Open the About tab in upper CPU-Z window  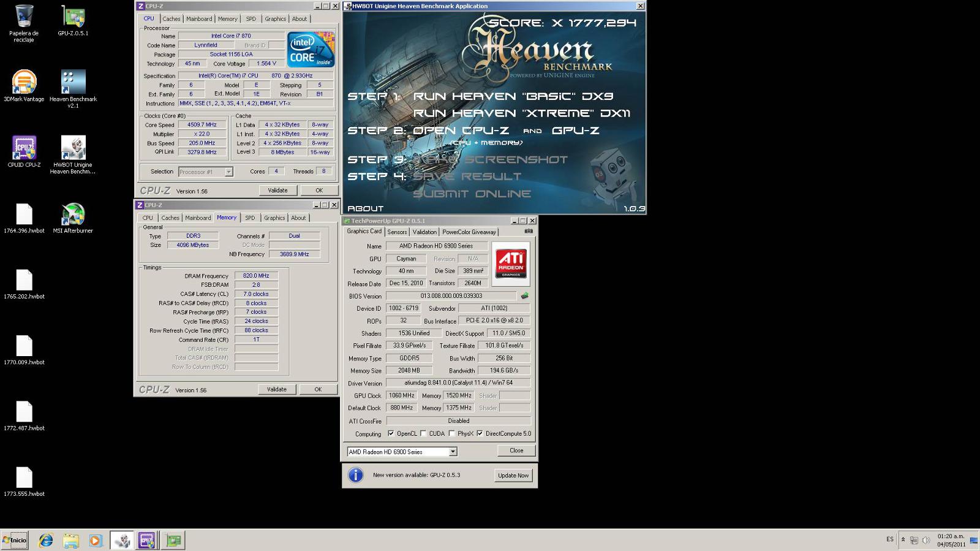click(x=300, y=19)
